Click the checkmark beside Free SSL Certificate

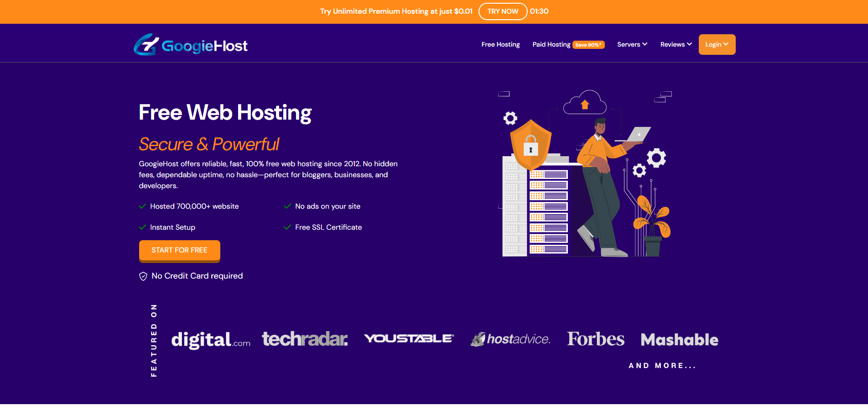[x=287, y=227]
